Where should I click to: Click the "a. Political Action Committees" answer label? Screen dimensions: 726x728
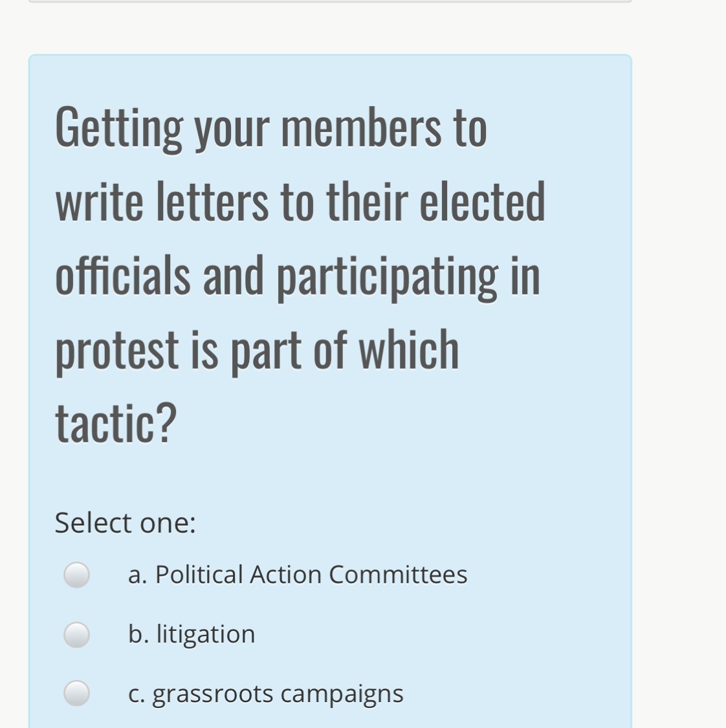pos(297,575)
